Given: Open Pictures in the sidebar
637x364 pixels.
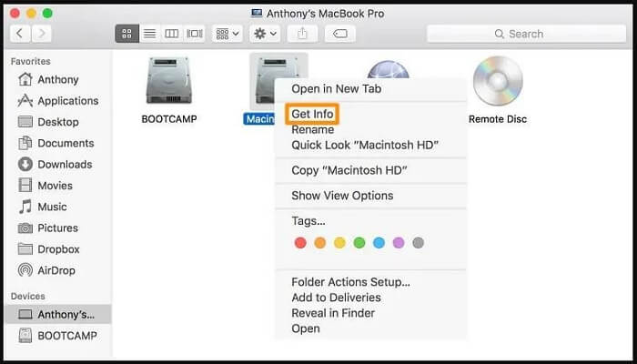Looking at the screenshot, I should (x=48, y=227).
